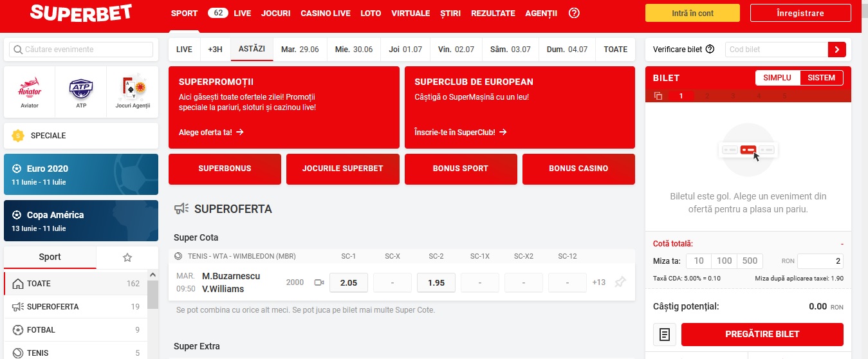
Task: Go to Live section with 62 badge
Action: (x=229, y=13)
